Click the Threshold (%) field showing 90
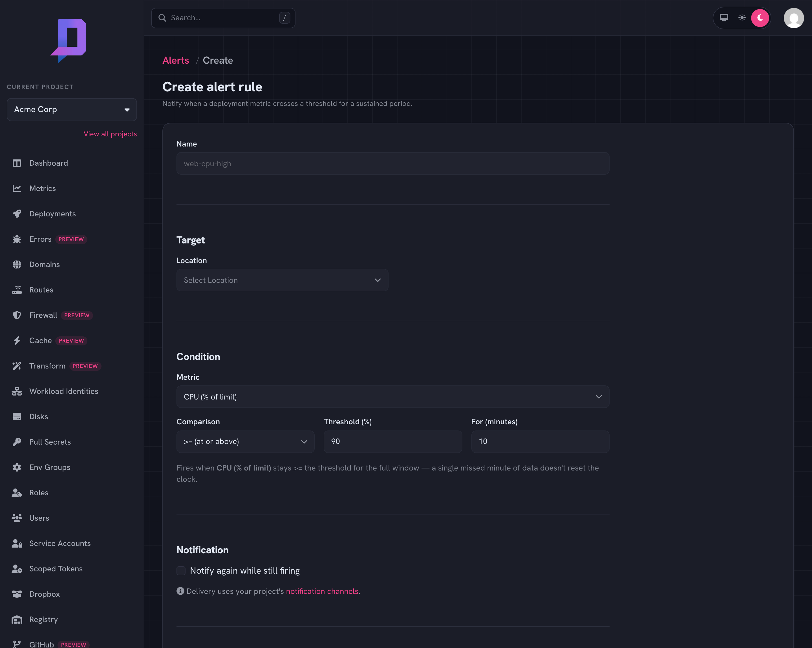 [393, 441]
